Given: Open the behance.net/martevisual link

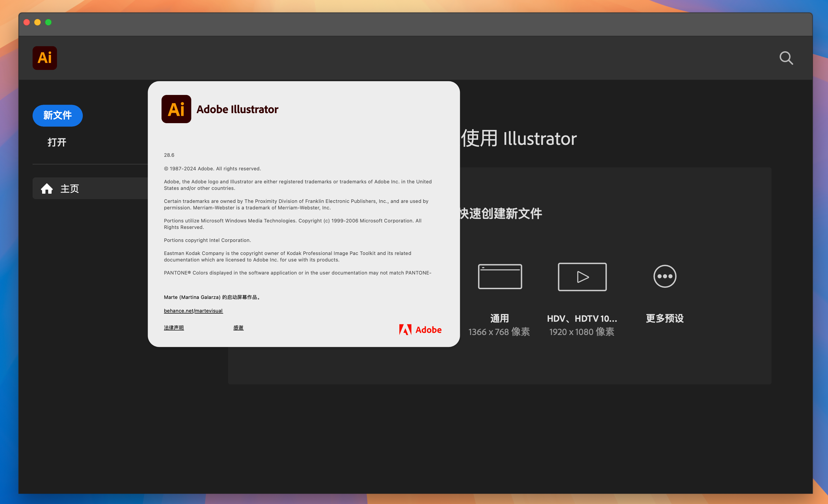Looking at the screenshot, I should coord(193,311).
